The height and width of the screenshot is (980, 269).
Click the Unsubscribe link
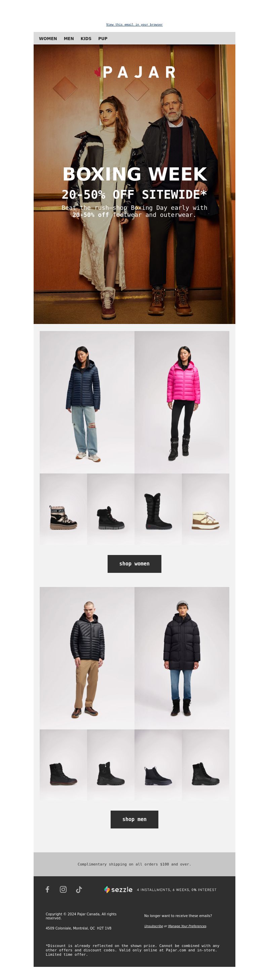(153, 926)
